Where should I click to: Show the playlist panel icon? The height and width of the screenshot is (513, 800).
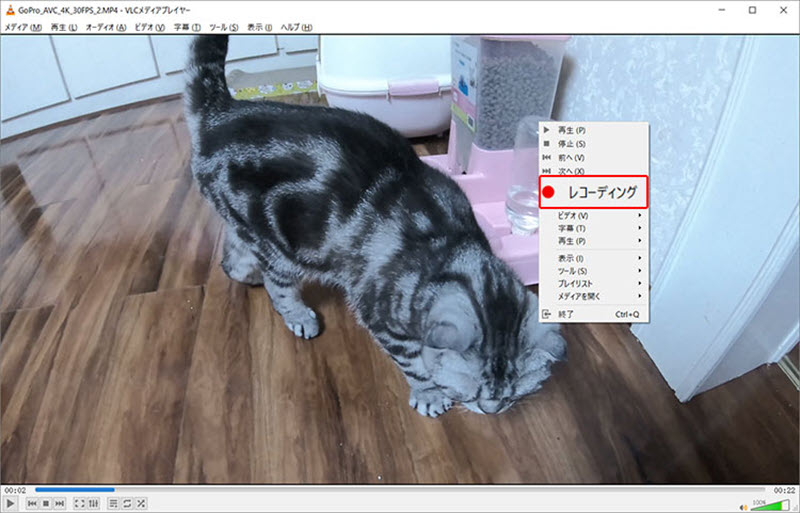click(113, 503)
